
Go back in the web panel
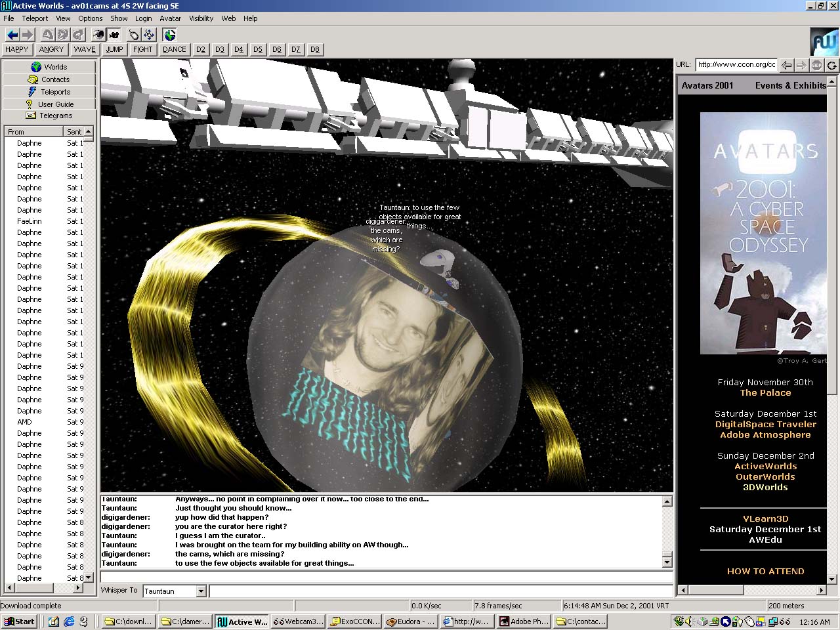click(x=786, y=65)
